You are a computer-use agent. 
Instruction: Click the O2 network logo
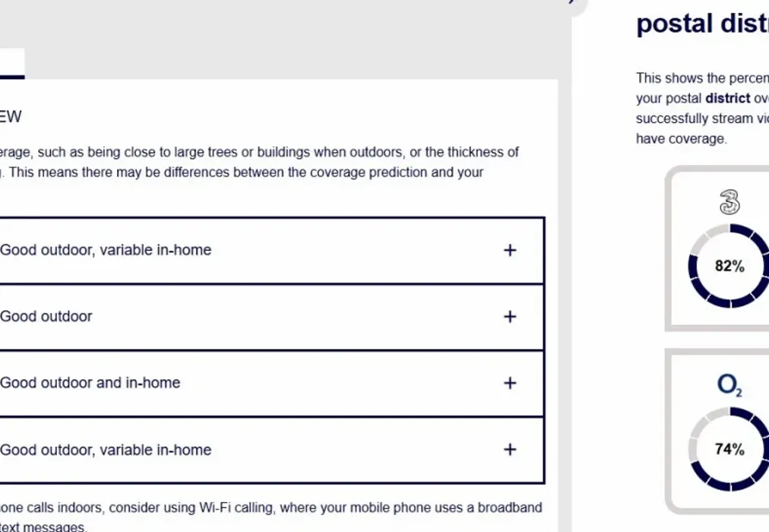pos(729,385)
